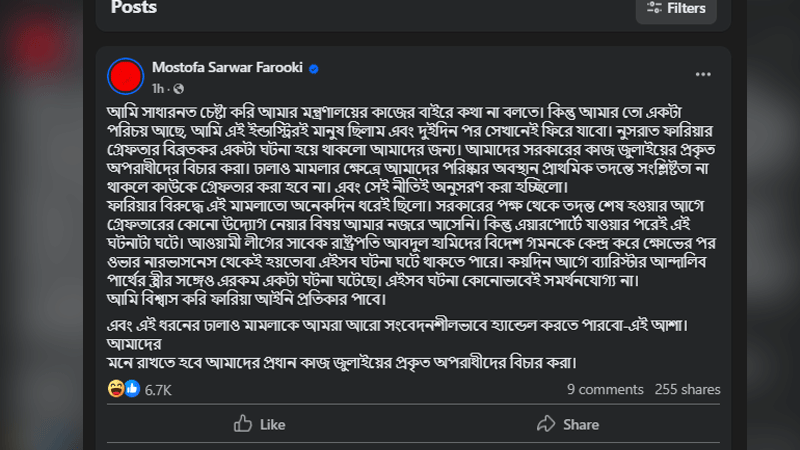This screenshot has height=450, width=800.
Task: Click the Share label under the post
Action: pos(580,424)
